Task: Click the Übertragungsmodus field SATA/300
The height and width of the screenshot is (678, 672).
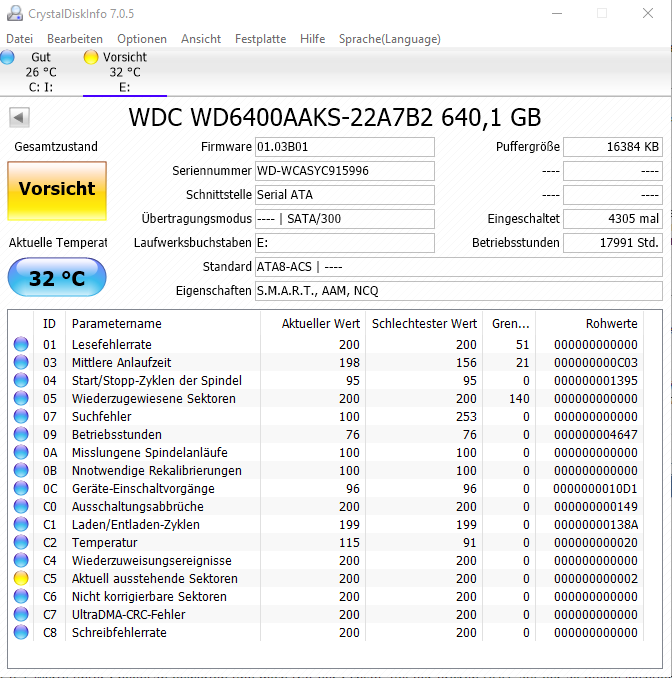Action: pyautogui.click(x=345, y=219)
